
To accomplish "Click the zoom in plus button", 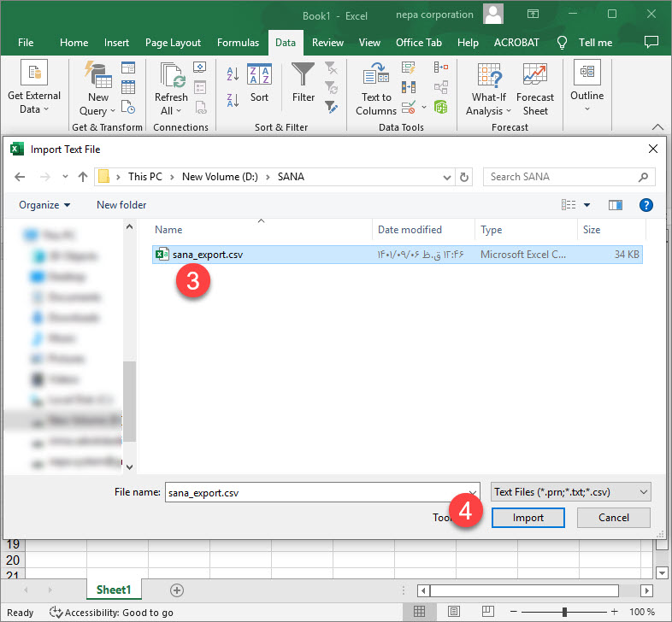I will pos(614,612).
